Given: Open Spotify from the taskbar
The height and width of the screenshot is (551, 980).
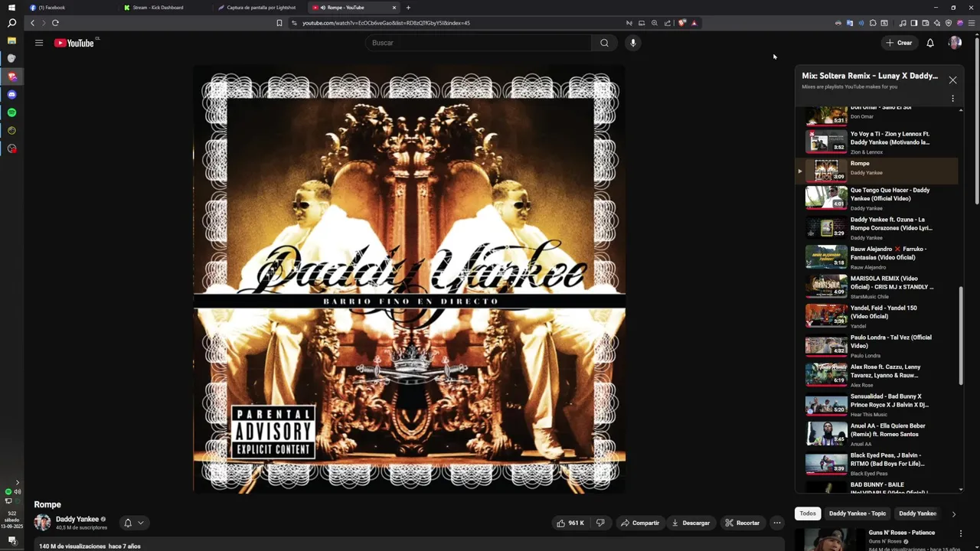Looking at the screenshot, I should 11,112.
